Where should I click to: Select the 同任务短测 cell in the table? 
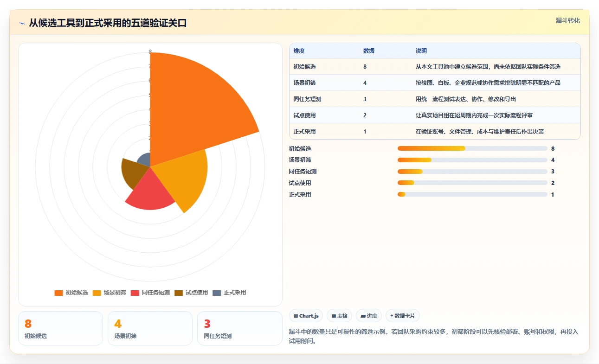(308, 99)
